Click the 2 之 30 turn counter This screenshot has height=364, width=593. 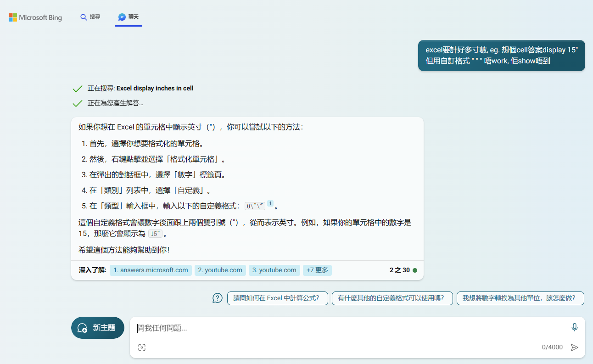coord(399,270)
